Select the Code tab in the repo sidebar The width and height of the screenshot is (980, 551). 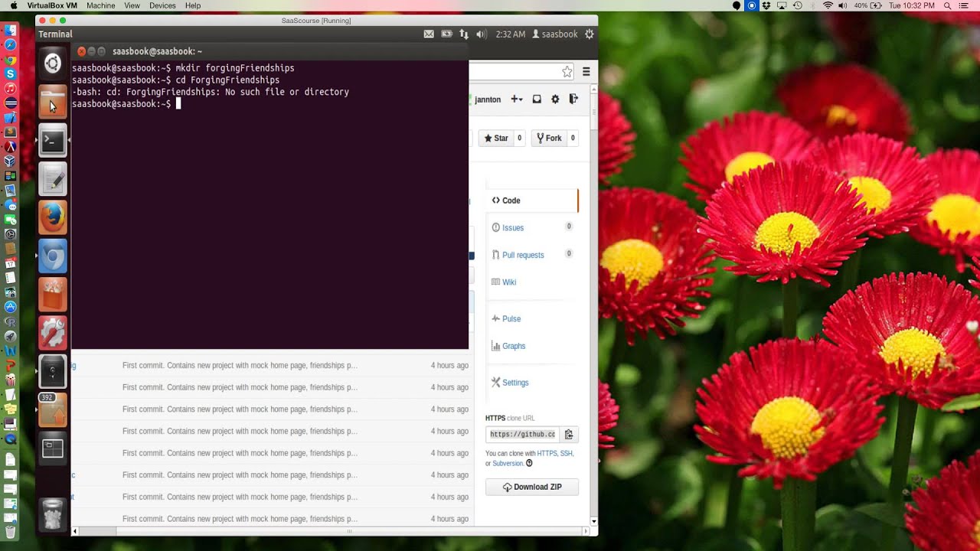click(x=532, y=201)
